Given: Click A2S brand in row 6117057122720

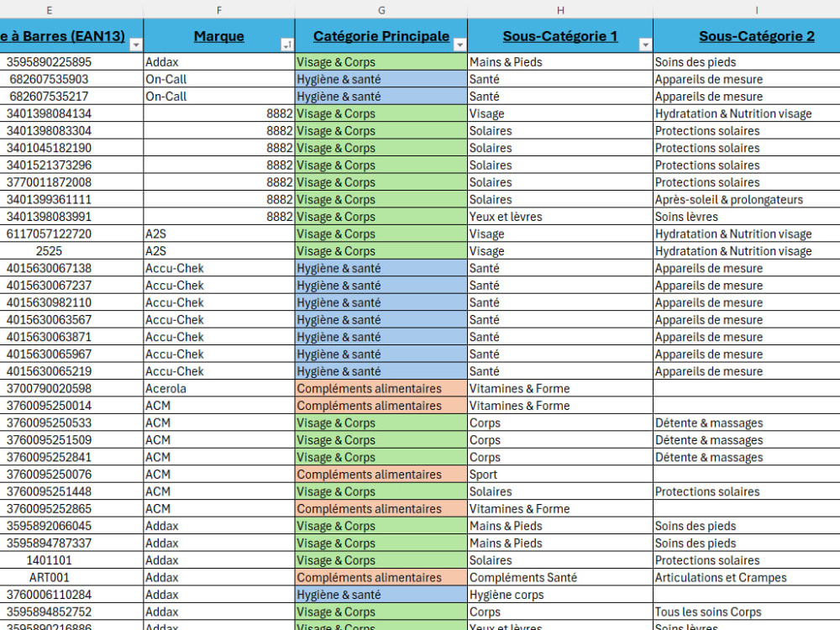Looking at the screenshot, I should [219, 234].
